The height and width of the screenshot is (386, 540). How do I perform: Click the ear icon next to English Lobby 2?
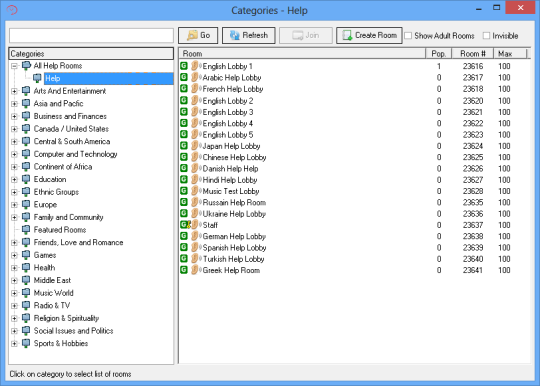[195, 101]
